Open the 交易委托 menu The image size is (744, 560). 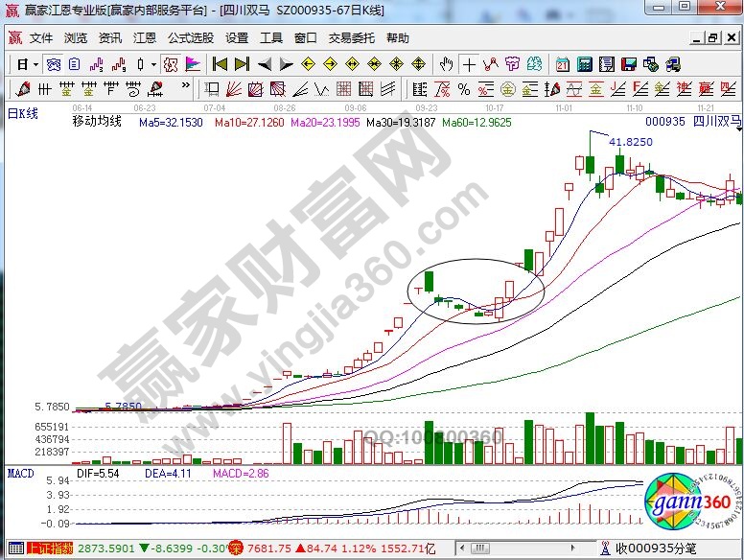tap(349, 38)
